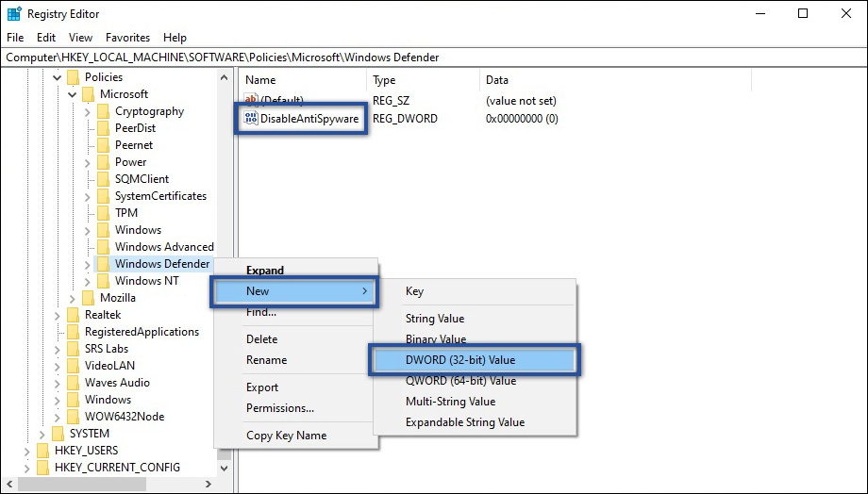The image size is (868, 494).
Task: Select the Mozilla folder icon
Action: click(x=89, y=298)
